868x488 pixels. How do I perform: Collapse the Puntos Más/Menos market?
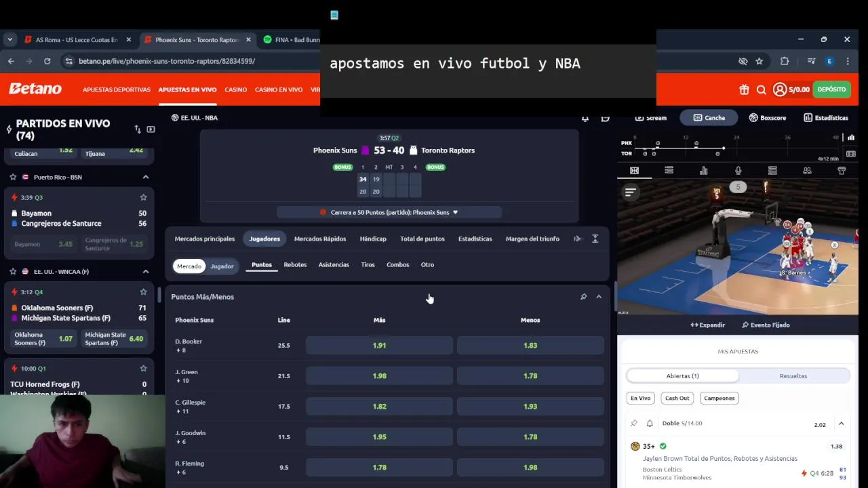[x=599, y=297]
